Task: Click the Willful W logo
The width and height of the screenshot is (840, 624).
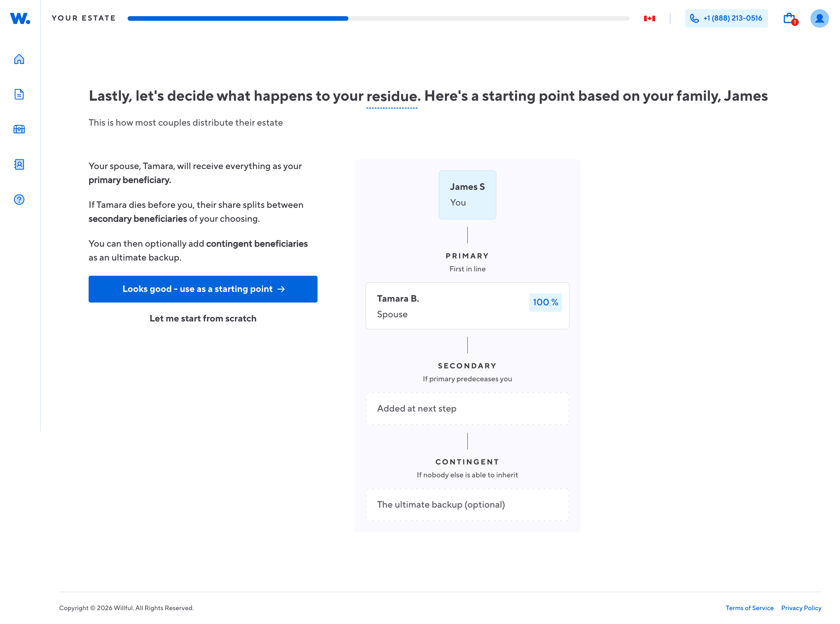Action: [x=20, y=18]
